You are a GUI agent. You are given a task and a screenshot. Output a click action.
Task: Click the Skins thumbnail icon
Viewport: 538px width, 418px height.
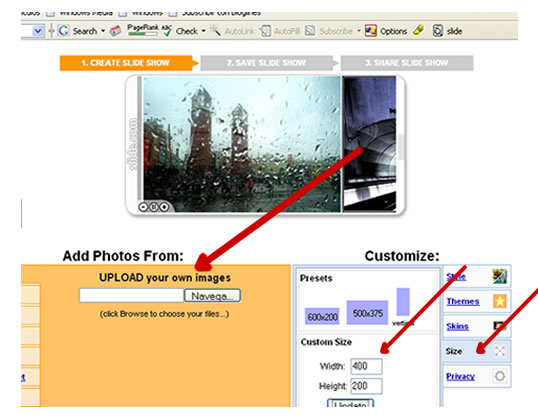pos(500,326)
